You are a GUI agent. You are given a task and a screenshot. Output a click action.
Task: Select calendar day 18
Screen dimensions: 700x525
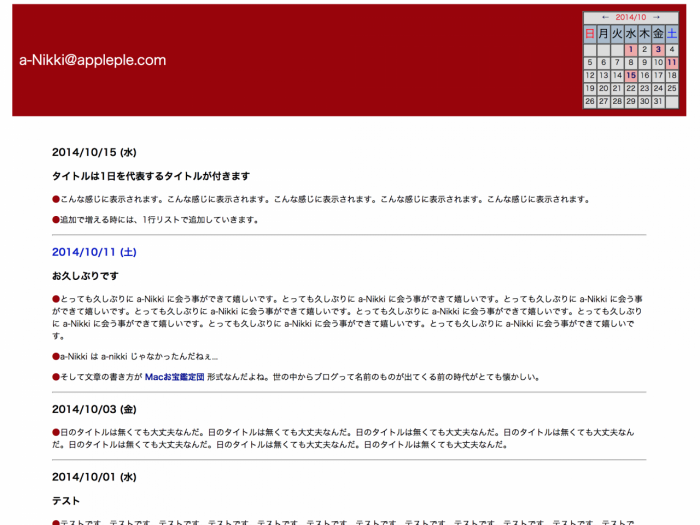[672, 75]
